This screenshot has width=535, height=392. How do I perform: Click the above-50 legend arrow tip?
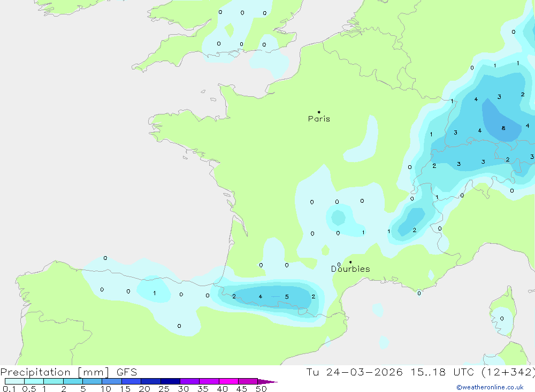tap(267, 381)
